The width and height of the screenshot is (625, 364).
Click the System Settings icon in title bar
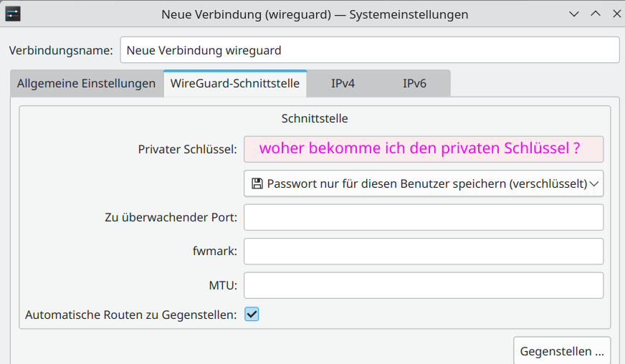[12, 14]
